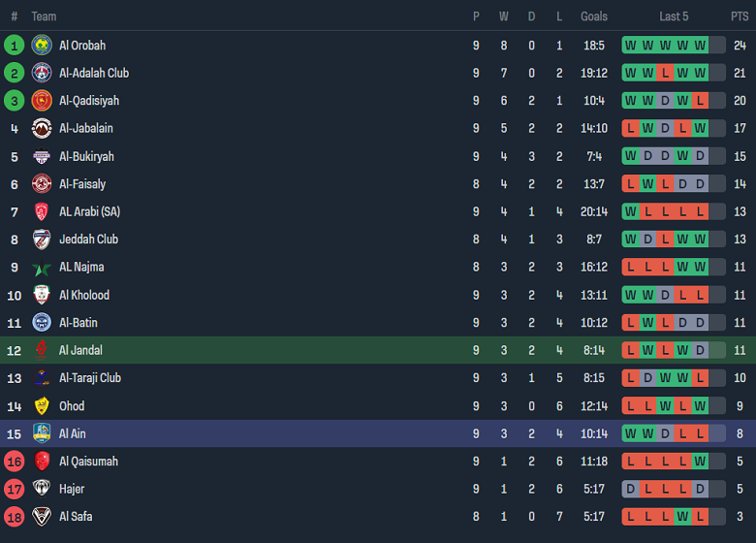Screen dimensions: 756x543
Task: Open the Al-Faisaly team page link
Action: click(x=82, y=184)
